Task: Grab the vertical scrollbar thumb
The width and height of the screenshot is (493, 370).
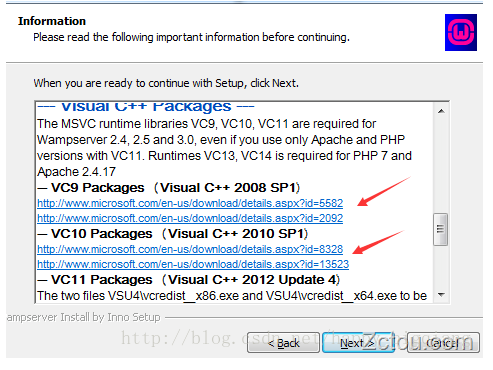Action: point(441,229)
